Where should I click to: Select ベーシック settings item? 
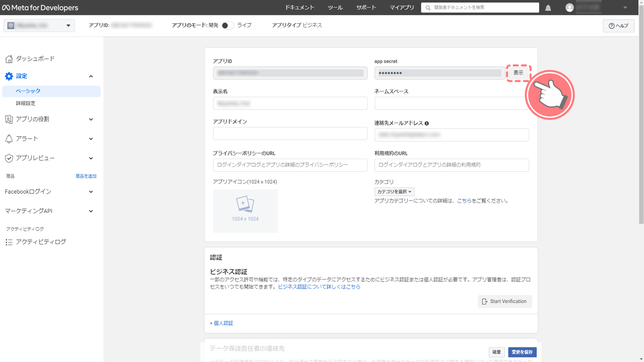tap(51, 91)
